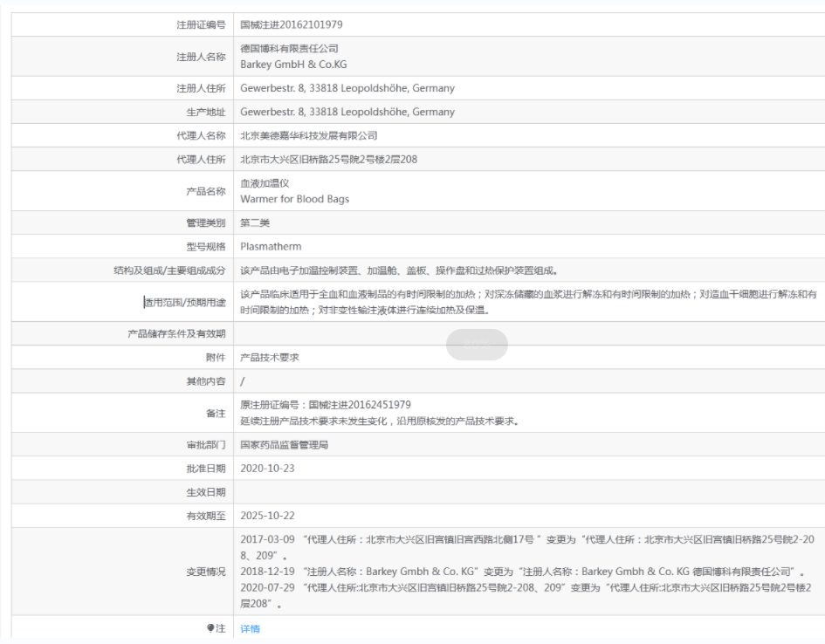Click the 第二类 management category value
This screenshot has width=825, height=644.
click(255, 223)
